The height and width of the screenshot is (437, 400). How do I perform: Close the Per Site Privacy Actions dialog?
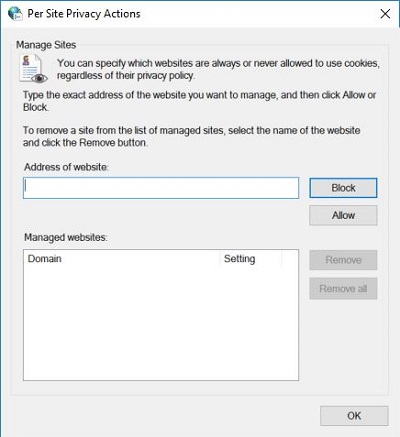[x=385, y=14]
